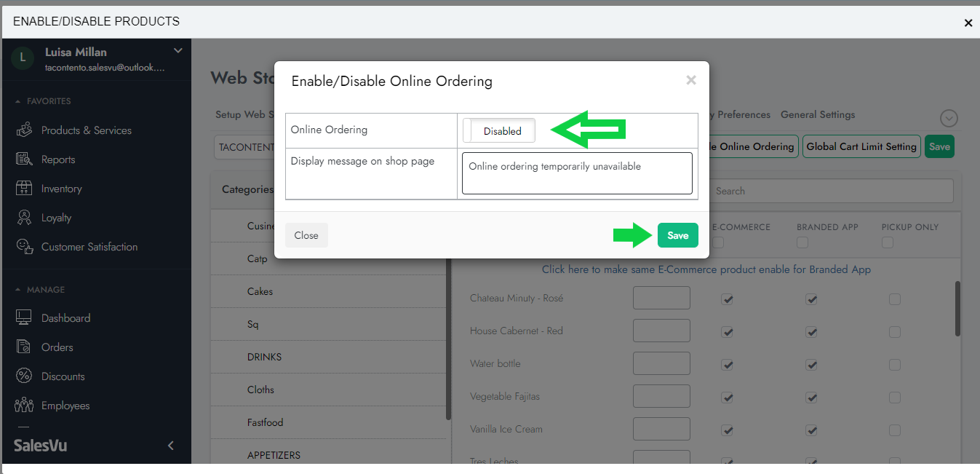Viewport: 980px width, 474px height.
Task: Open the Dashboard monitor icon
Action: [x=24, y=318]
